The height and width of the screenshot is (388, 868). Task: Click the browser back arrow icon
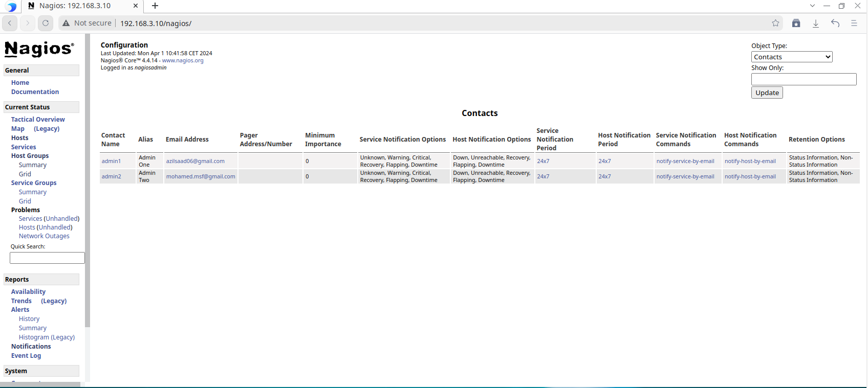[x=10, y=23]
